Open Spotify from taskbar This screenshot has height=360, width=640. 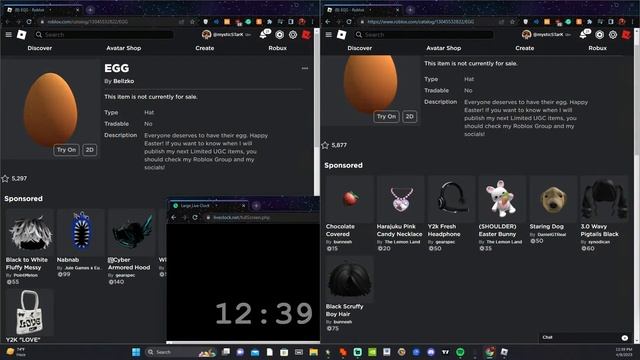460,352
